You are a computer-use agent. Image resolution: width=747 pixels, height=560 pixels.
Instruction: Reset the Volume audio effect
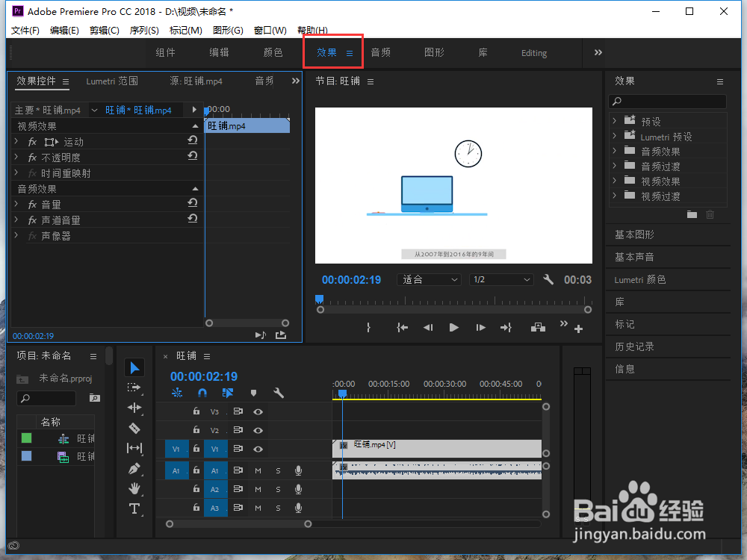(193, 203)
